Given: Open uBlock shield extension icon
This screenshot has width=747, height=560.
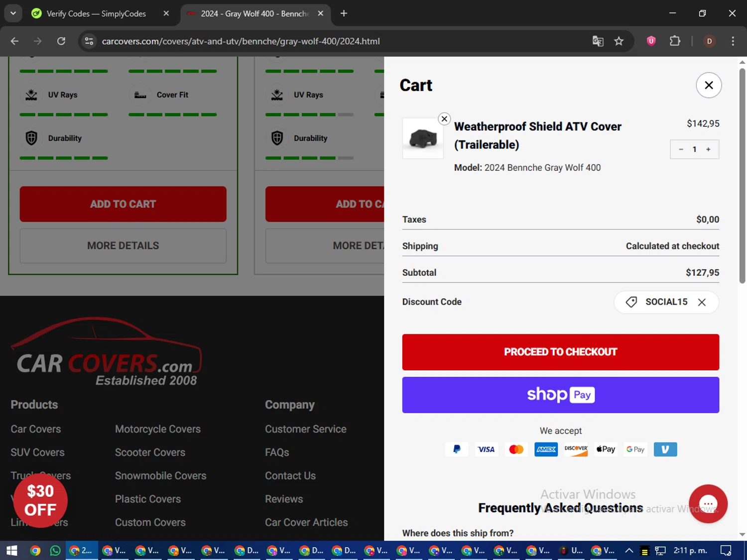Looking at the screenshot, I should coord(651,41).
